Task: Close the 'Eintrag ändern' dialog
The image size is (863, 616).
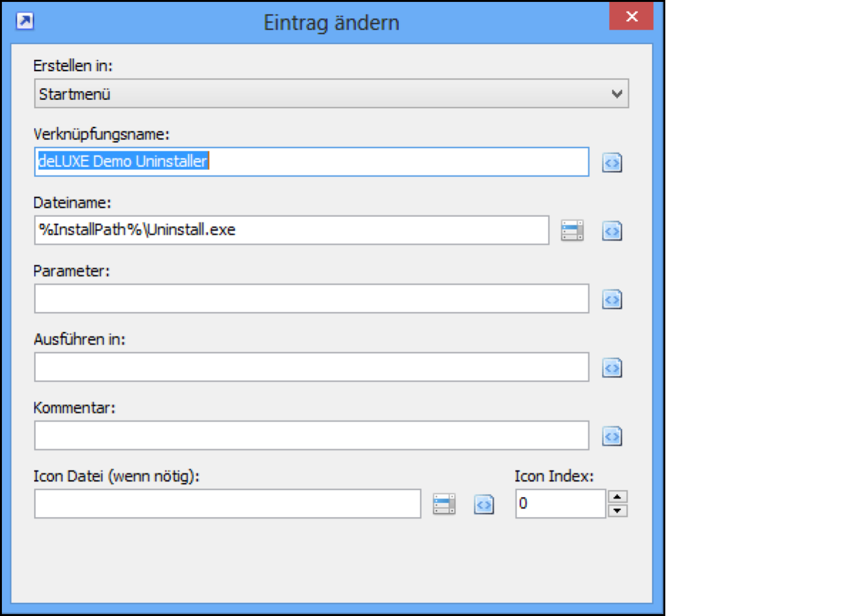Action: point(631,17)
